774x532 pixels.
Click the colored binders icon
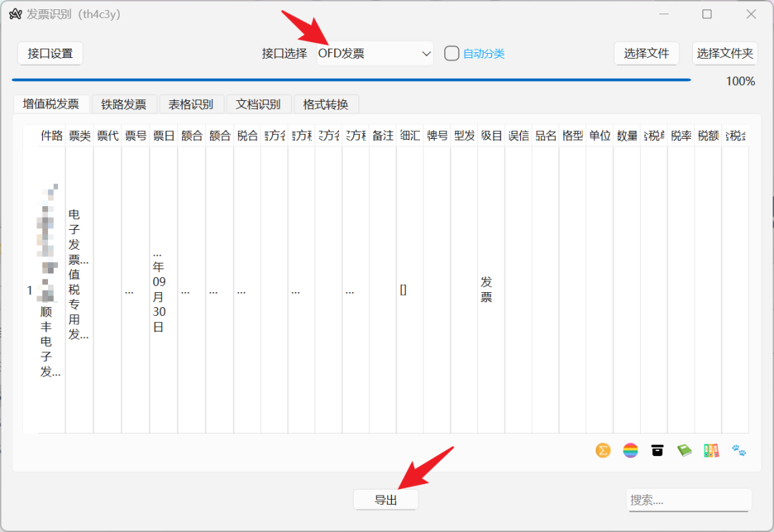(x=711, y=450)
